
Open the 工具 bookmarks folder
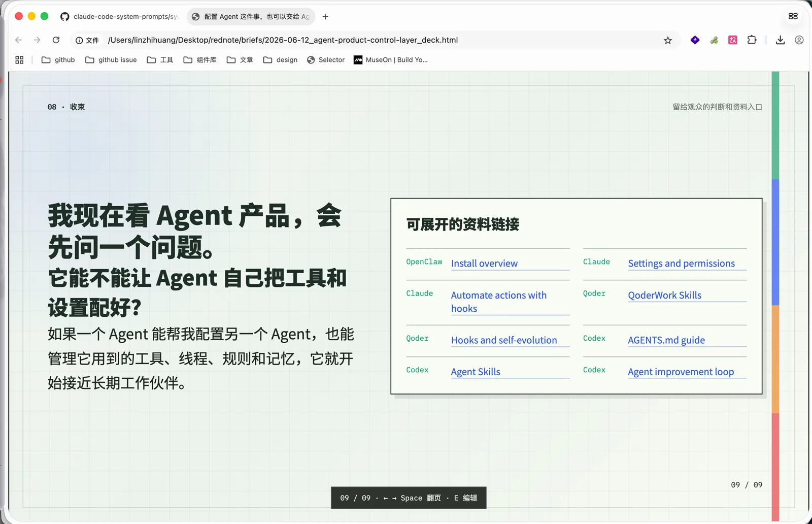click(160, 60)
